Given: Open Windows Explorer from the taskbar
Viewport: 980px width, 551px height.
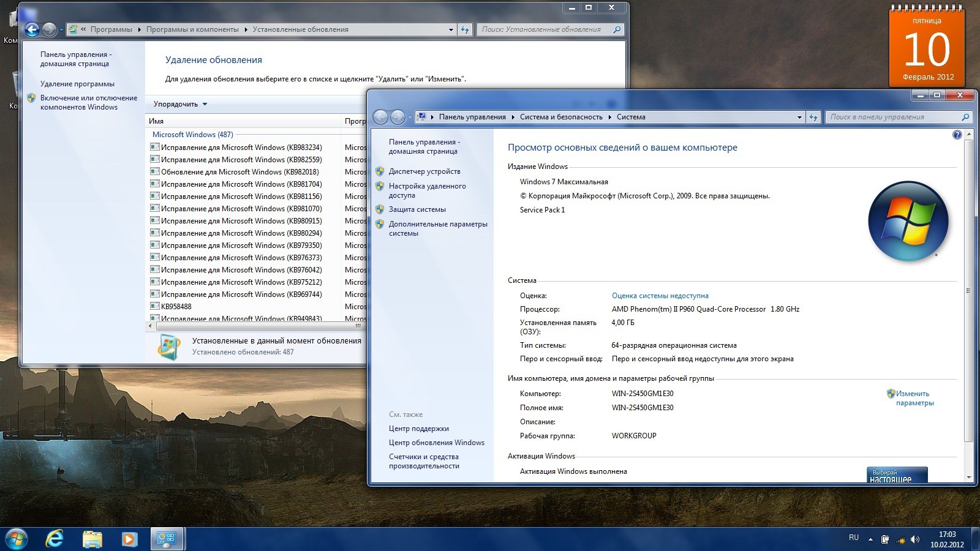Looking at the screenshot, I should (x=92, y=539).
